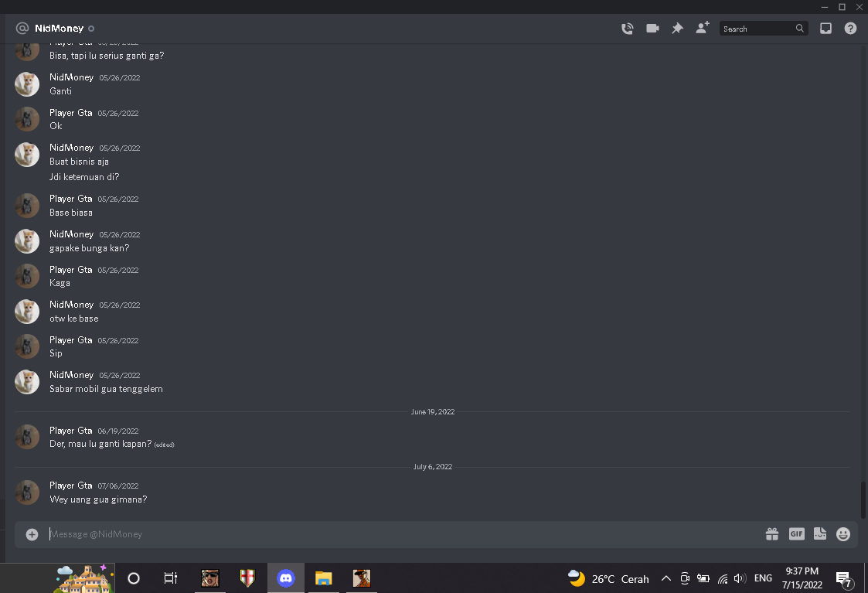The image size is (868, 593).
Task: Click message 'Wey uang gua gimana?'
Action: tap(98, 499)
